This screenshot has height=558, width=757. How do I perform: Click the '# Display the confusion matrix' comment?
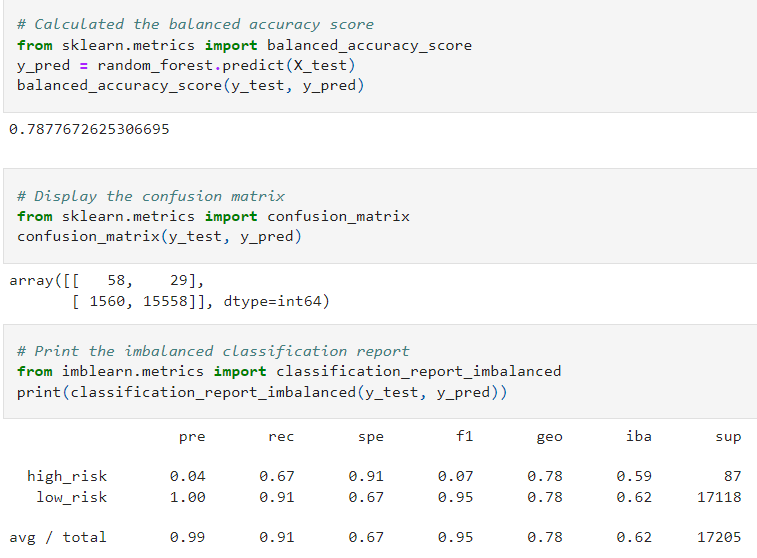[x=151, y=196]
